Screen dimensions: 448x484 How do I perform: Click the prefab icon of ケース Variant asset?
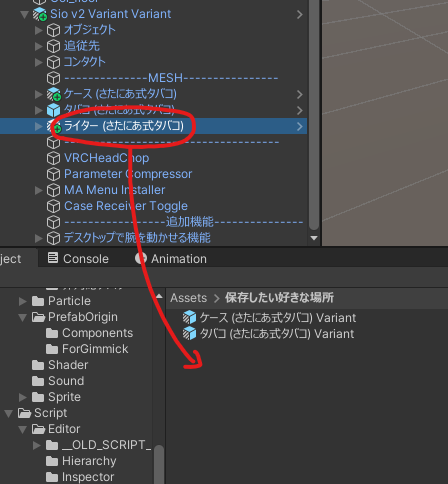click(189, 317)
